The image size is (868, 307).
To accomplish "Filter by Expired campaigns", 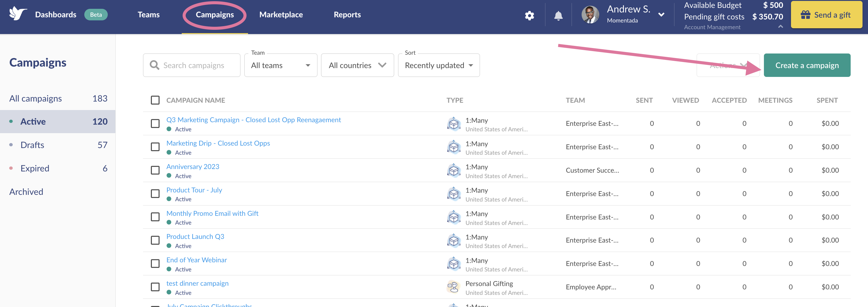I will click(x=58, y=168).
